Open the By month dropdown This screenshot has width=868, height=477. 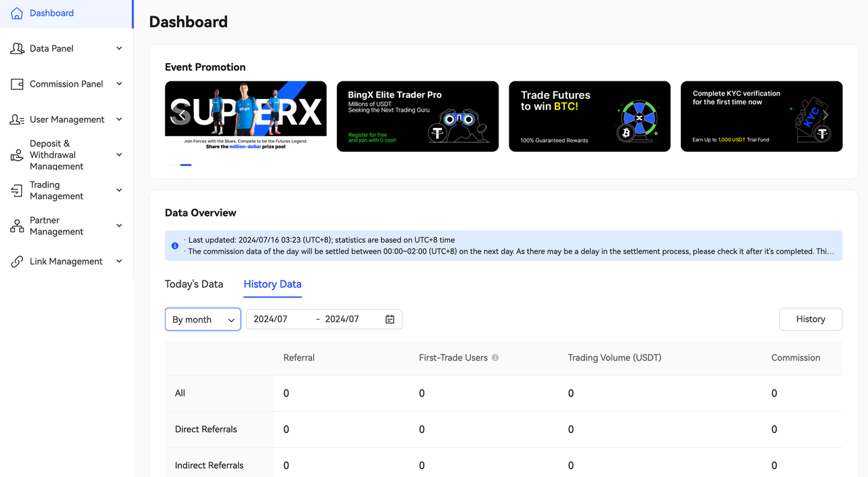click(203, 320)
